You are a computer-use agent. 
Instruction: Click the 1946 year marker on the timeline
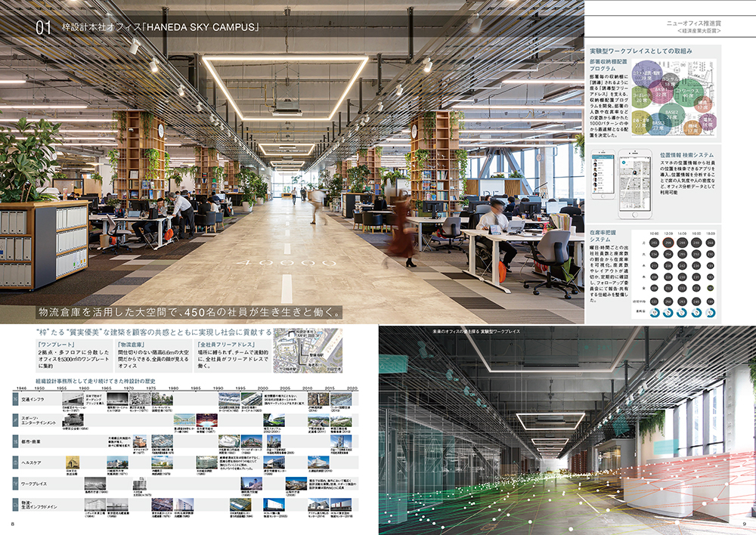[21, 388]
